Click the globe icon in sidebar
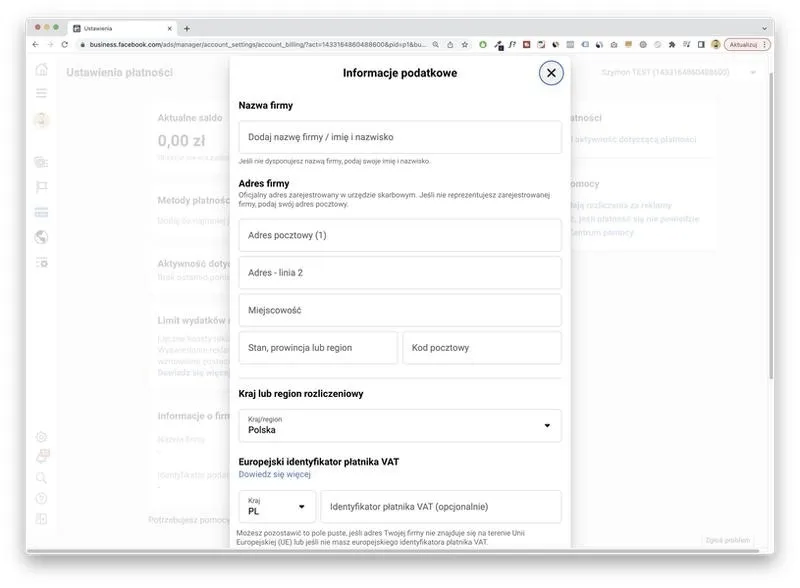 coord(42,237)
